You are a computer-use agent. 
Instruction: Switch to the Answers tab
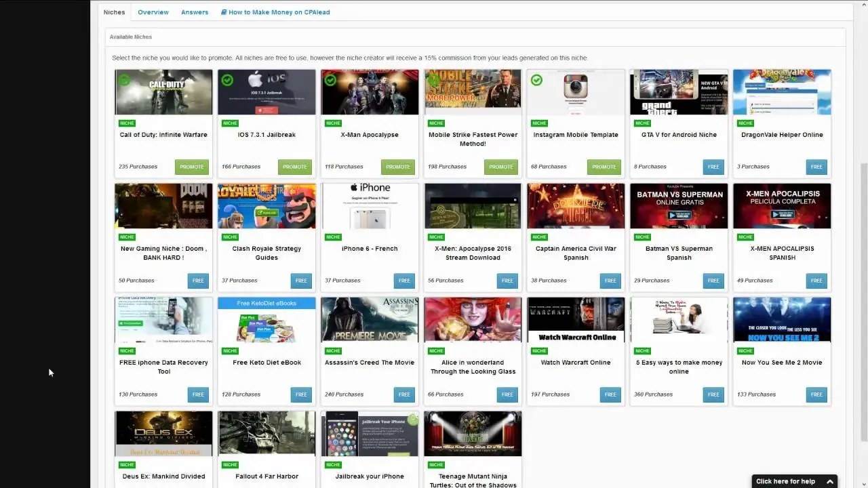[195, 12]
